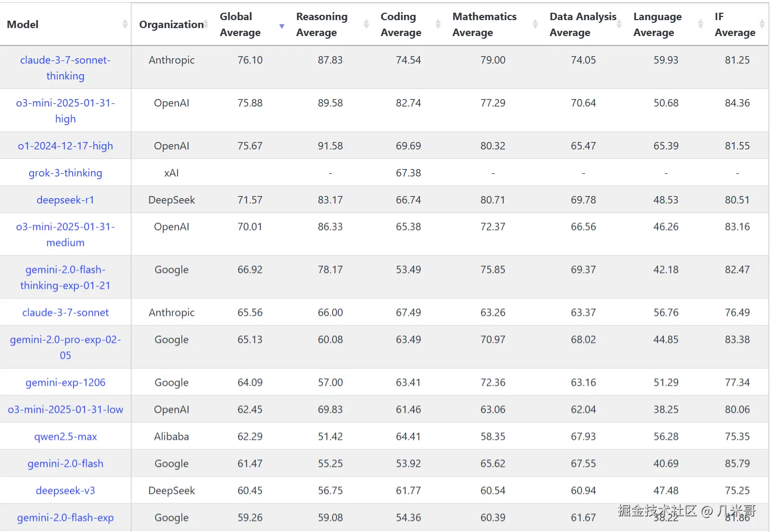Click the Language Average sort icon
The image size is (770, 532).
click(x=701, y=24)
